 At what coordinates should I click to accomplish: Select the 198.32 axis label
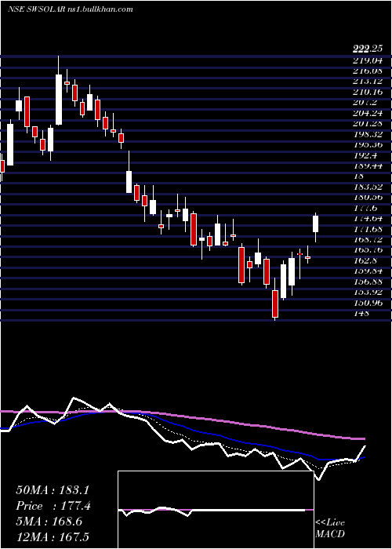tap(367, 134)
